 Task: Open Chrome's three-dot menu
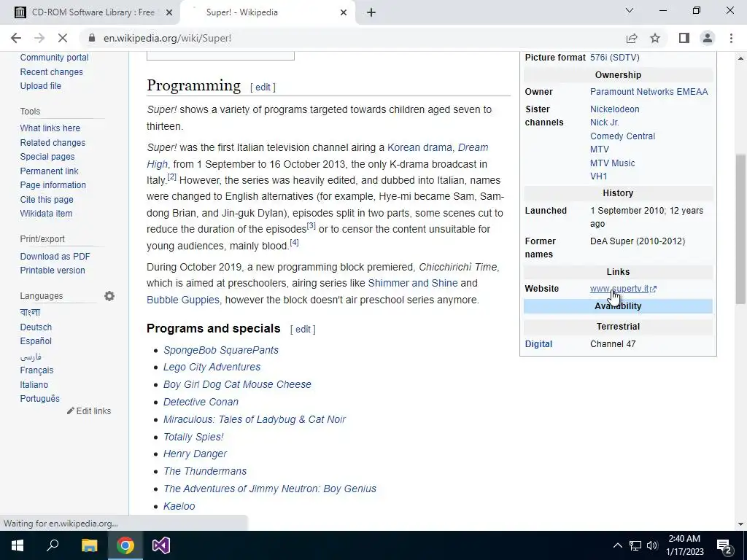coord(731,38)
